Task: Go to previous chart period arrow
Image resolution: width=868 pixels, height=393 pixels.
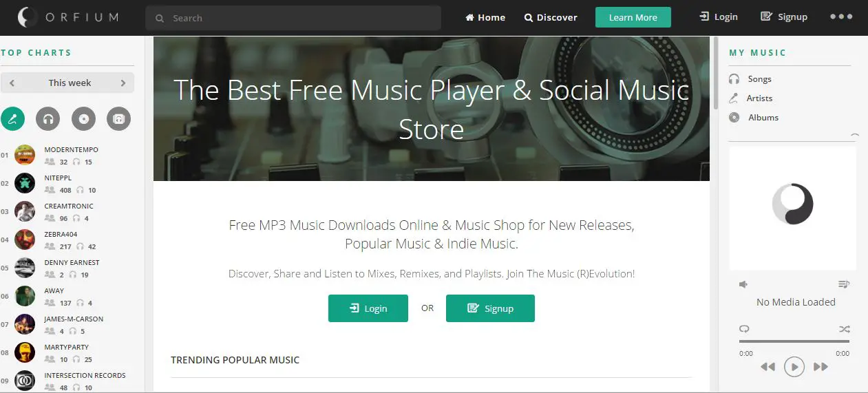Action: pos(12,83)
